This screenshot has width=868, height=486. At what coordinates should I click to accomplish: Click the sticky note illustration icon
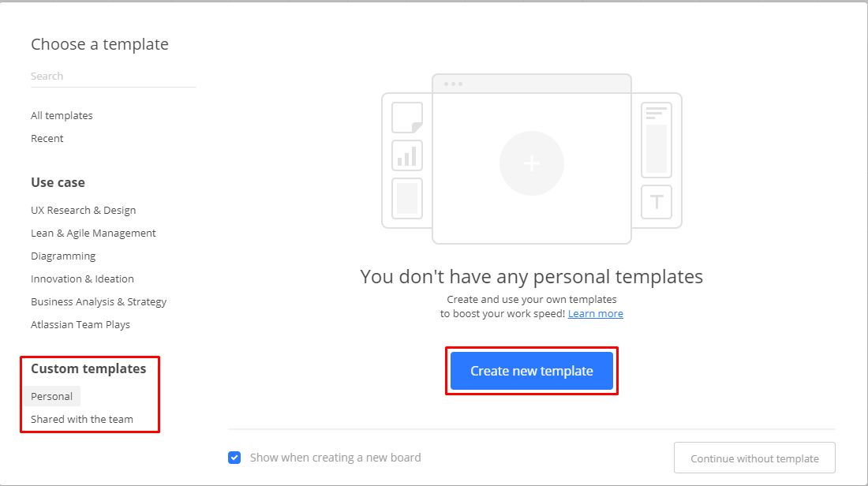pos(407,118)
